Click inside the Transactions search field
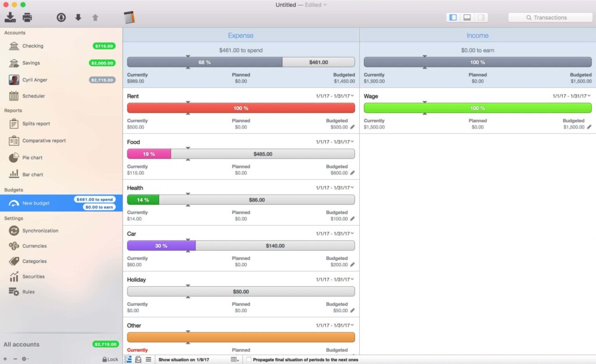This screenshot has height=364, width=596. [x=549, y=17]
